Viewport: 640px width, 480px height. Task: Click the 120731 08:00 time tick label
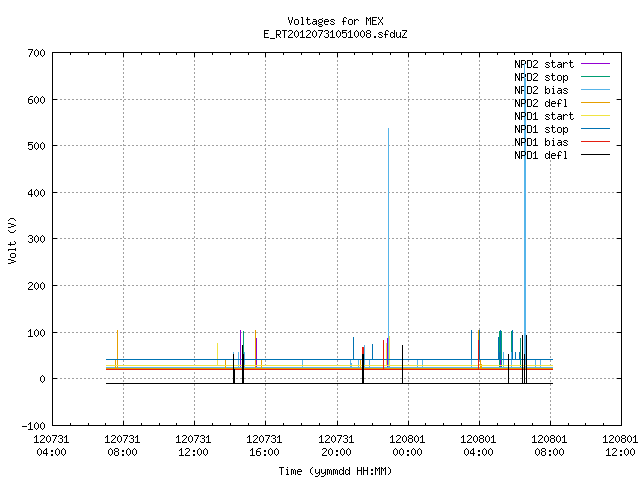(x=122, y=446)
